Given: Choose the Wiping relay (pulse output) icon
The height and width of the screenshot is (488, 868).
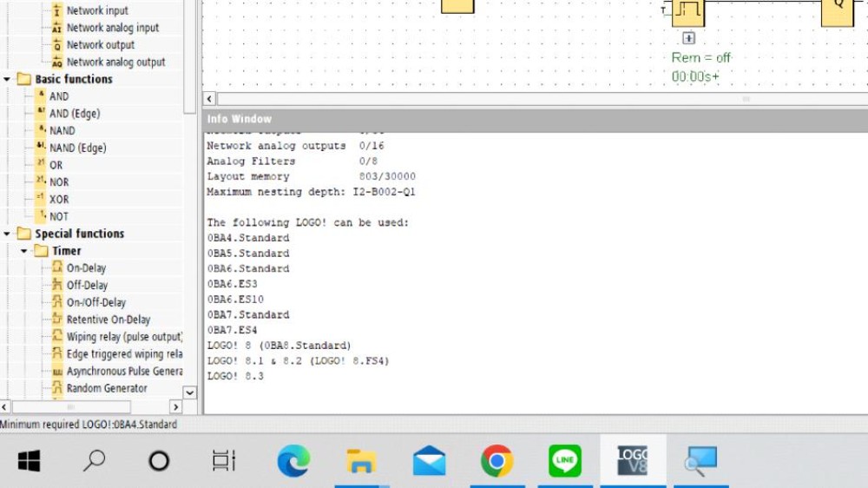Looking at the screenshot, I should click(x=57, y=336).
